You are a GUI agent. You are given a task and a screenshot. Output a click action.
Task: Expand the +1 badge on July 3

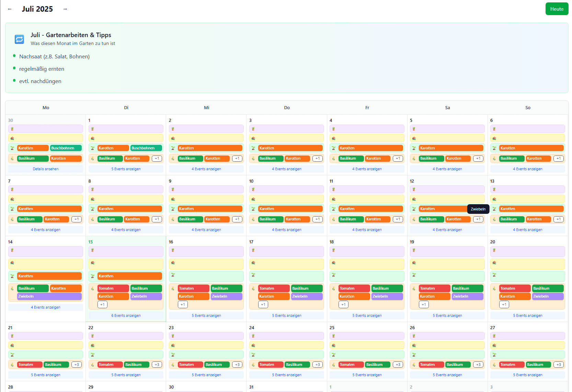pos(318,159)
